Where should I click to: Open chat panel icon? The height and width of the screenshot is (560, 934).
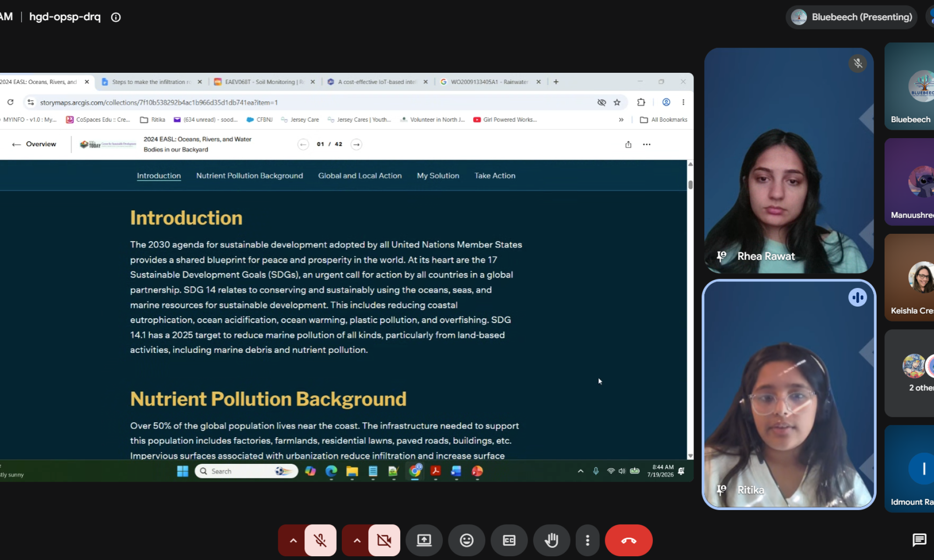(919, 540)
